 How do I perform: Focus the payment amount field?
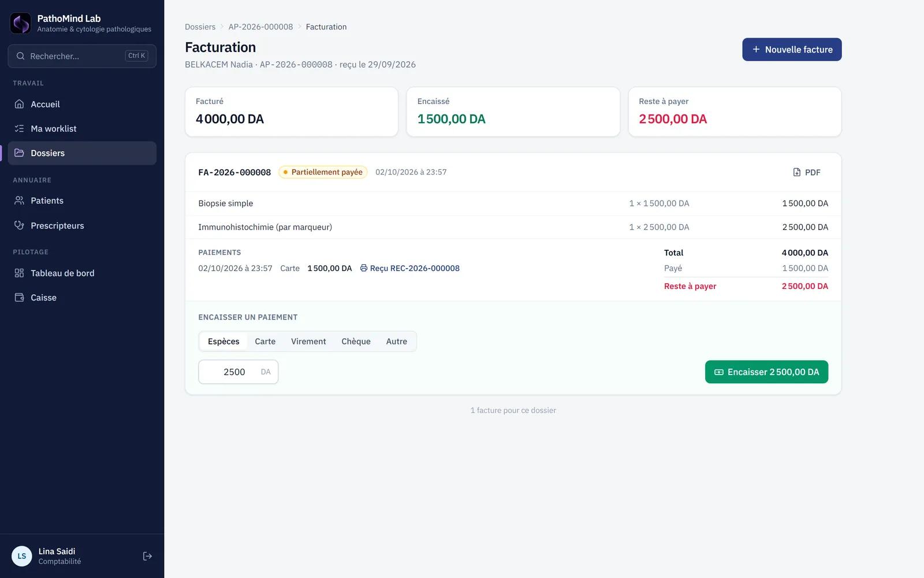(x=238, y=372)
